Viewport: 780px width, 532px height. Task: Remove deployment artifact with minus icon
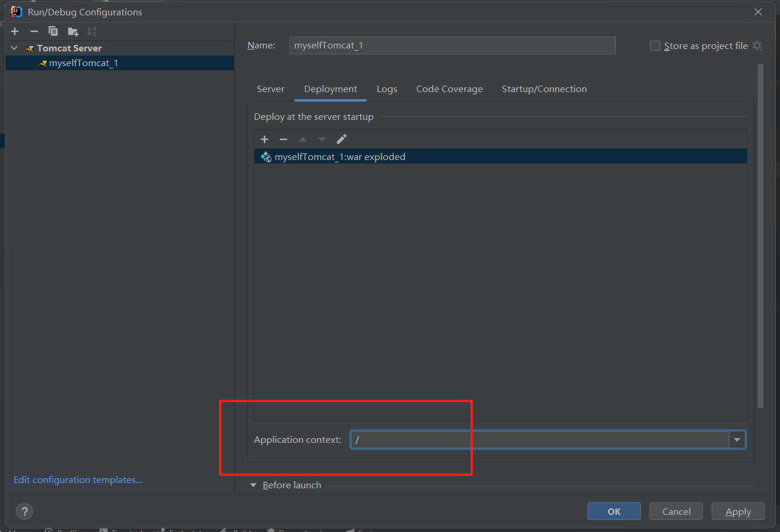click(x=283, y=139)
